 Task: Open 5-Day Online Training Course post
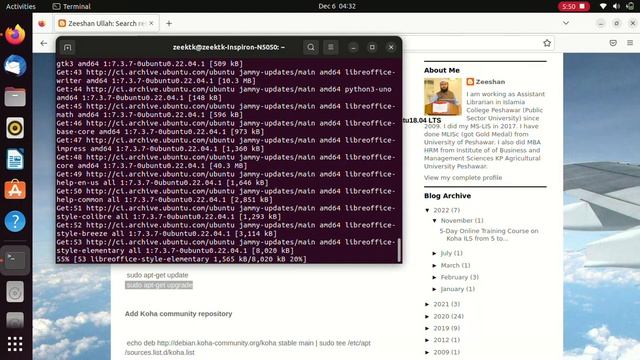click(489, 234)
